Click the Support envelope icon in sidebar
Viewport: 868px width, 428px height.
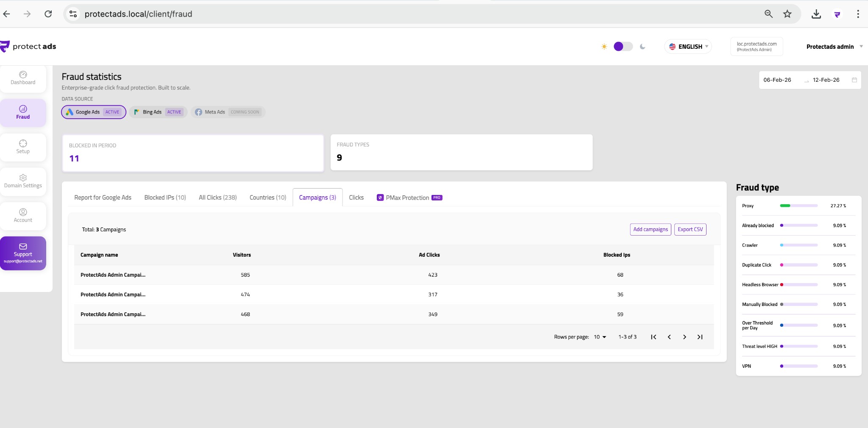(23, 247)
